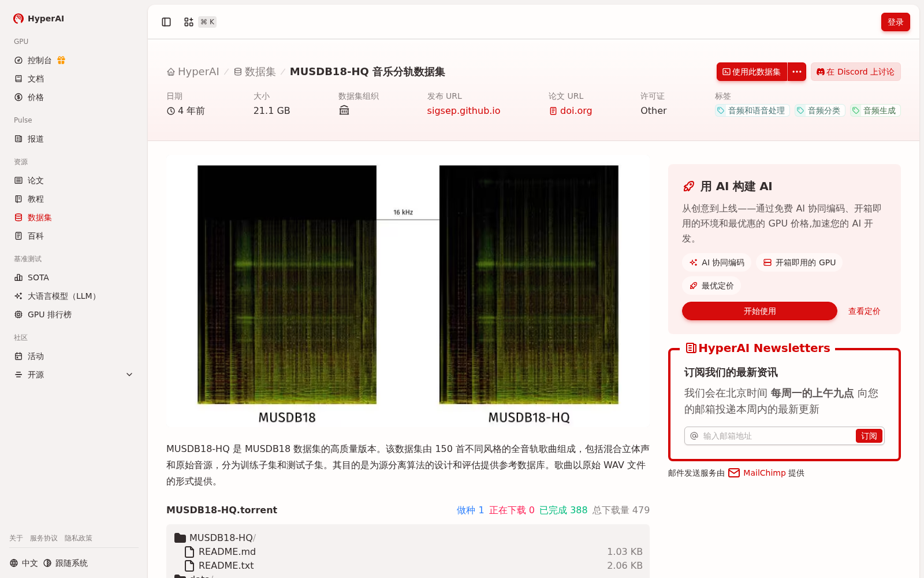The width and height of the screenshot is (924, 578).
Task: Click the HyperAI logo icon
Action: point(18,18)
